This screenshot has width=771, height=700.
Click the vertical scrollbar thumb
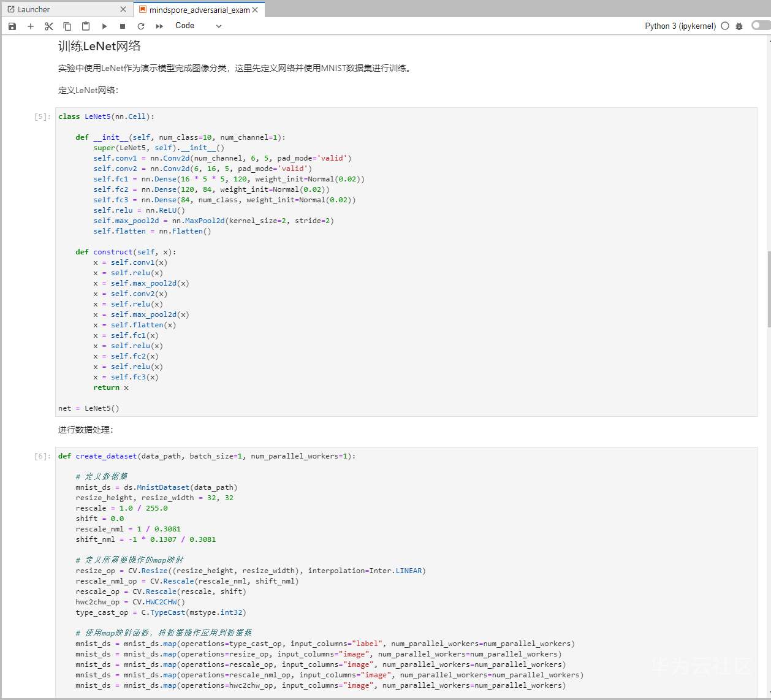[x=769, y=289]
